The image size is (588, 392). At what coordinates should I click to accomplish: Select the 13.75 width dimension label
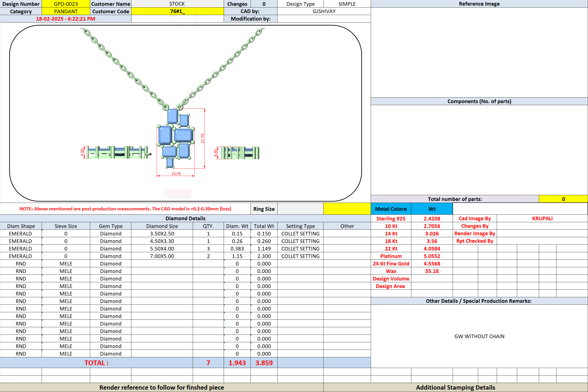(176, 174)
